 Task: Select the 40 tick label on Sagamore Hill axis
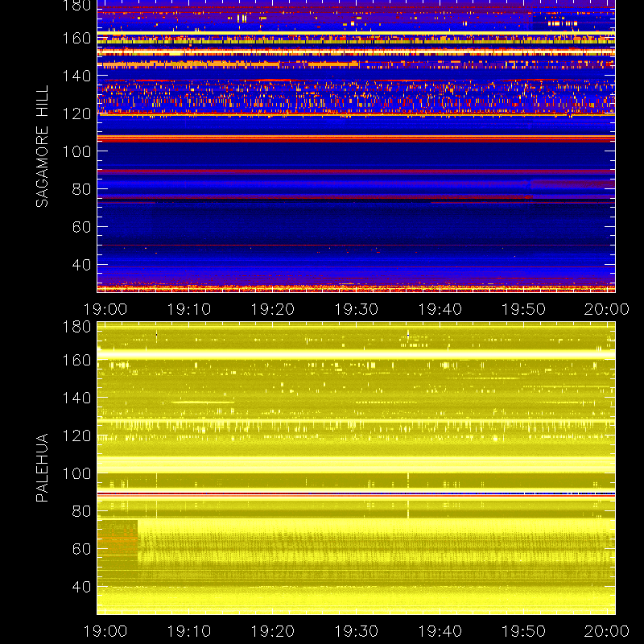[81, 265]
